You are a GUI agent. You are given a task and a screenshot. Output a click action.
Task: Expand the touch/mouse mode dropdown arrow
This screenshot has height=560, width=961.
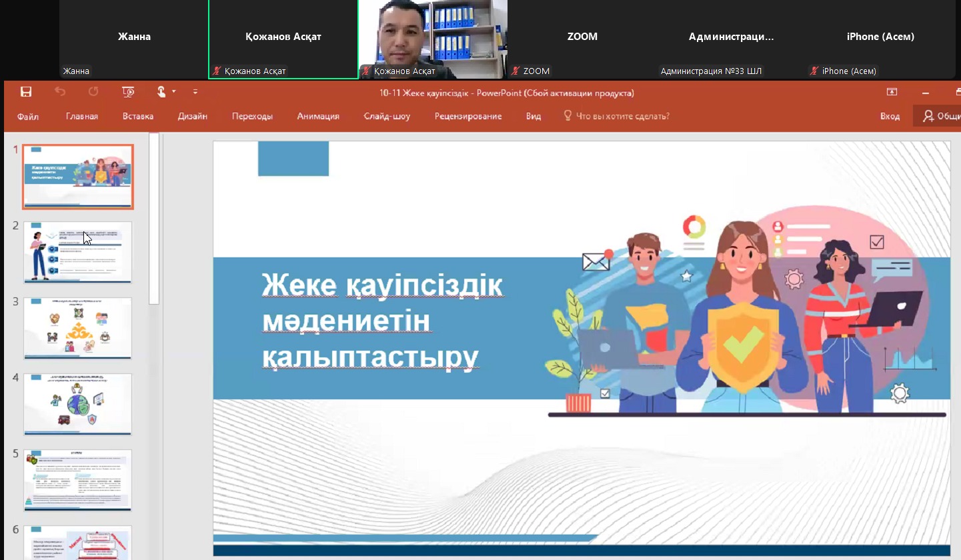click(174, 91)
